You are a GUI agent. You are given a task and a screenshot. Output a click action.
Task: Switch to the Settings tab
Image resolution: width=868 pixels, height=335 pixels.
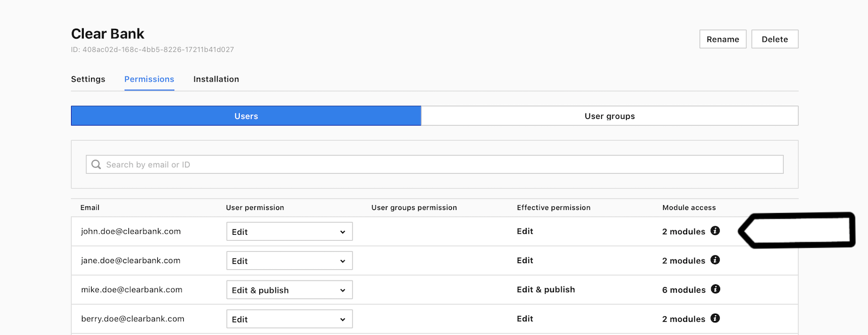click(88, 79)
